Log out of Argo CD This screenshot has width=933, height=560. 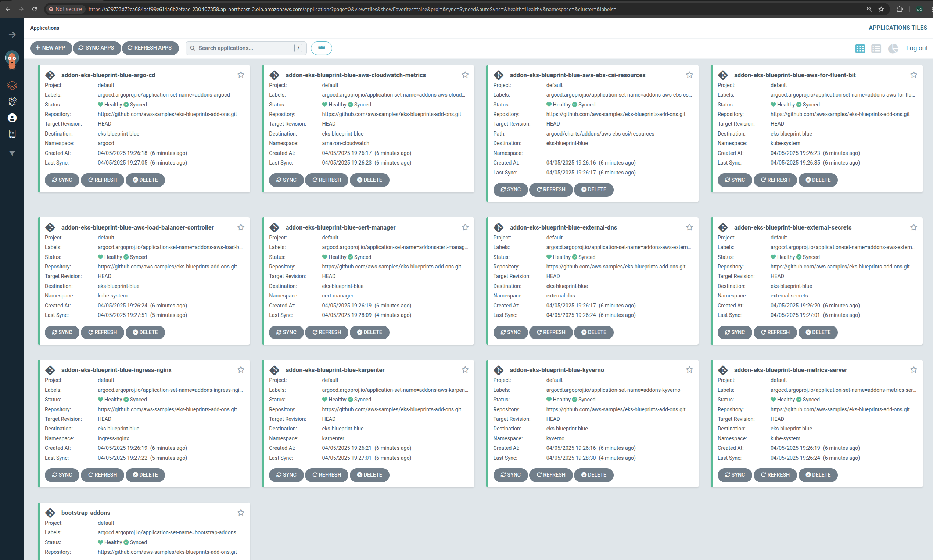(916, 48)
